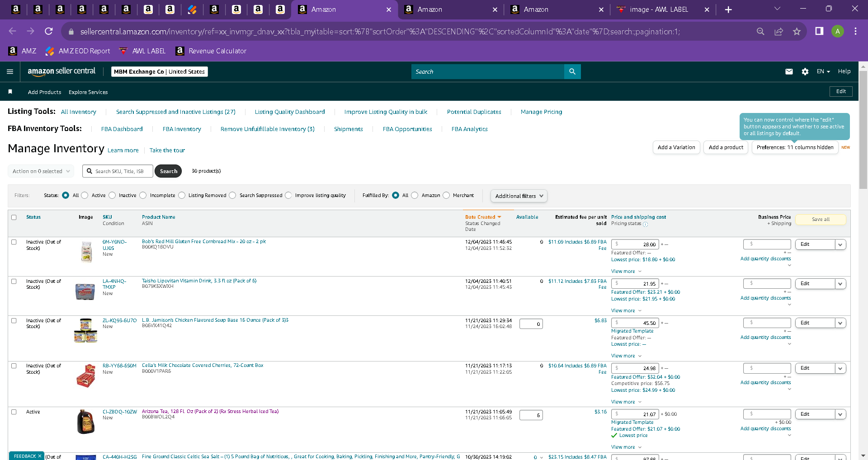This screenshot has width=868, height=460.
Task: Choose the Active status filter
Action: [85, 195]
